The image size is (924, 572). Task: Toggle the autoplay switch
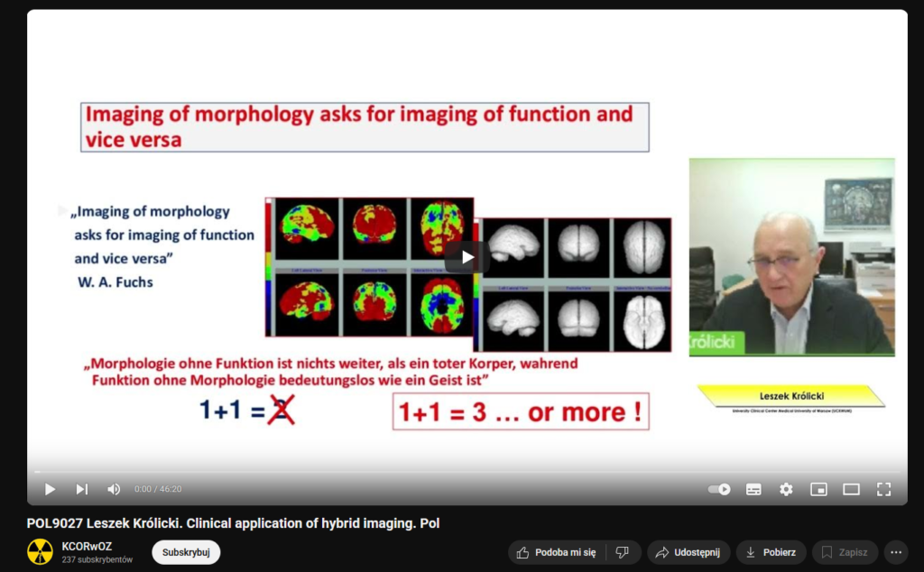pyautogui.click(x=719, y=489)
